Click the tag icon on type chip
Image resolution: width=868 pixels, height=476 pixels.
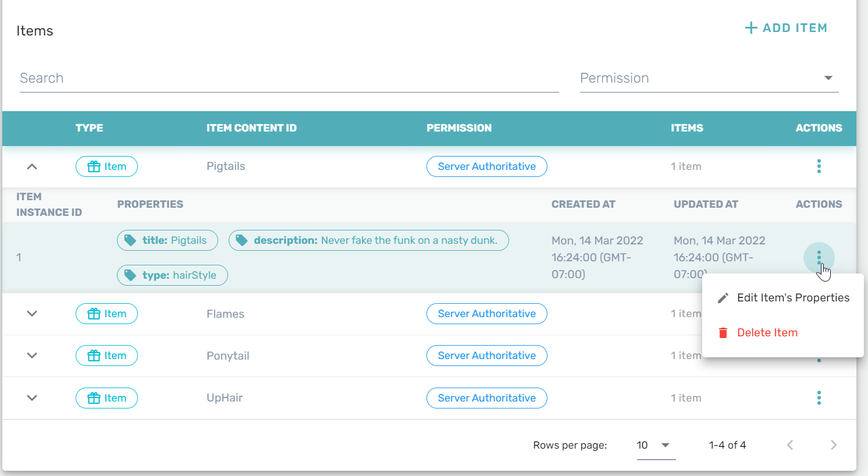pyautogui.click(x=130, y=275)
